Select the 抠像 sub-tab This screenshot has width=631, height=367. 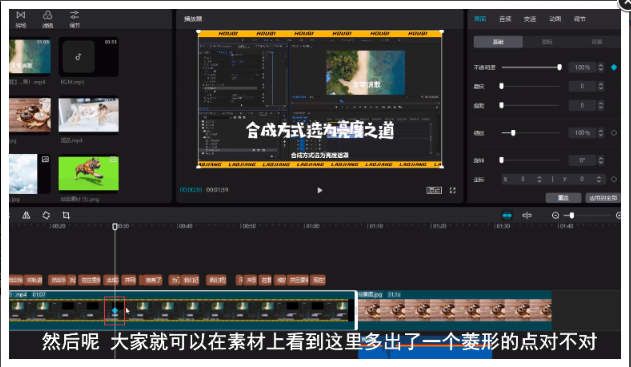click(x=547, y=42)
